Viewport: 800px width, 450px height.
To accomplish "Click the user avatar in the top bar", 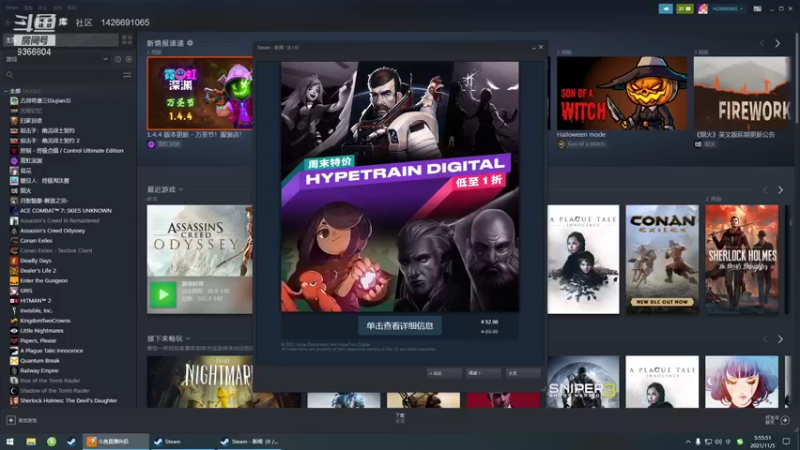I will pos(703,9).
